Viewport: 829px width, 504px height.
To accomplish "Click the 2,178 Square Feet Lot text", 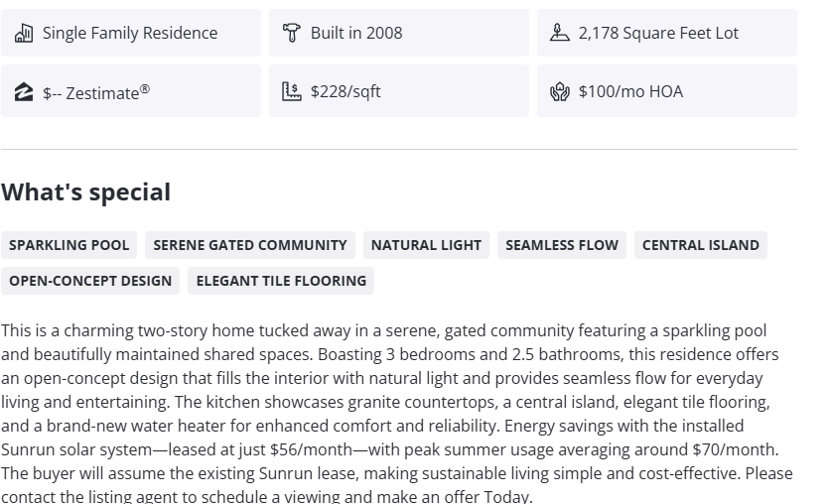I will click(x=658, y=33).
